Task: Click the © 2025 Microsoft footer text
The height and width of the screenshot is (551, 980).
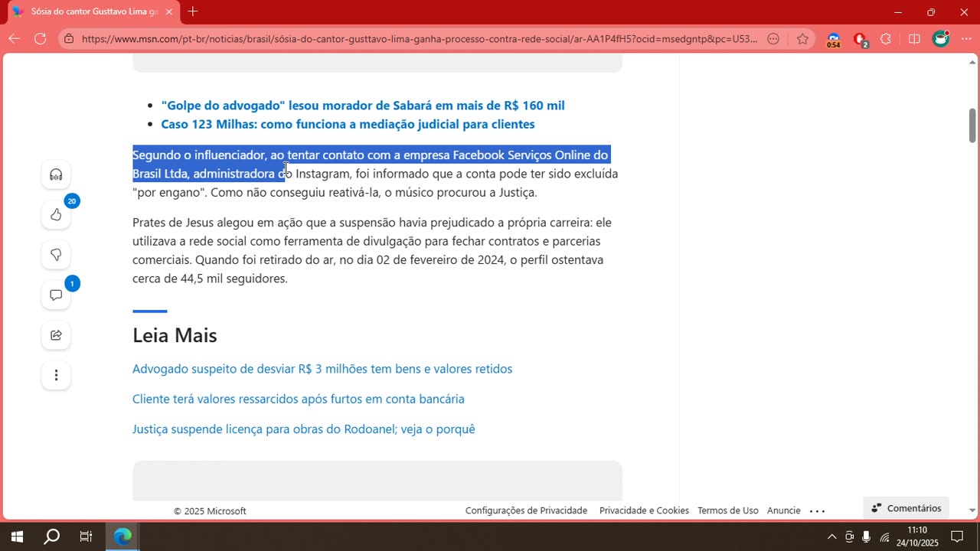Action: pos(210,511)
